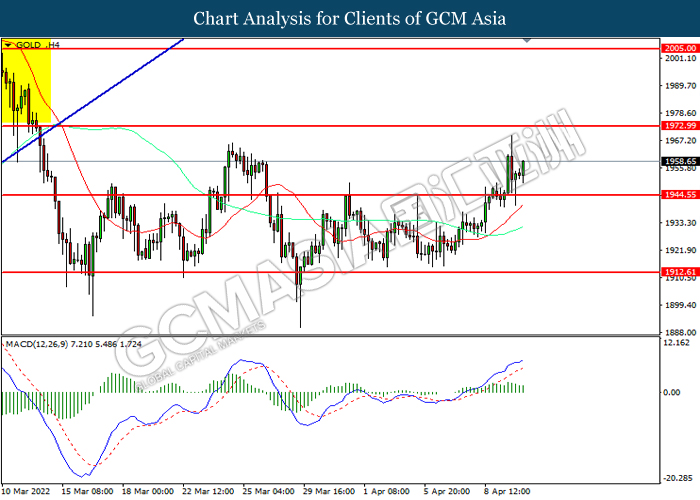Viewport: 700px width, 500px height.
Task: Click the Chart Analysis for Clients title
Action: (350, 18)
